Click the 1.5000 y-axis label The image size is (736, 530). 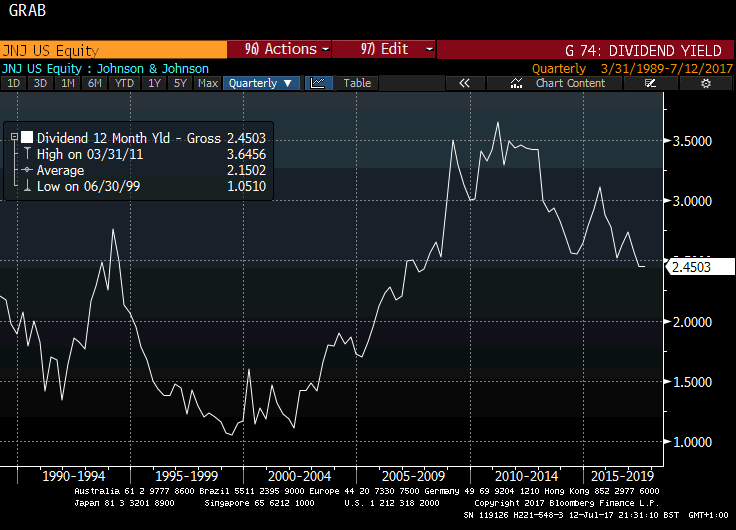(692, 382)
